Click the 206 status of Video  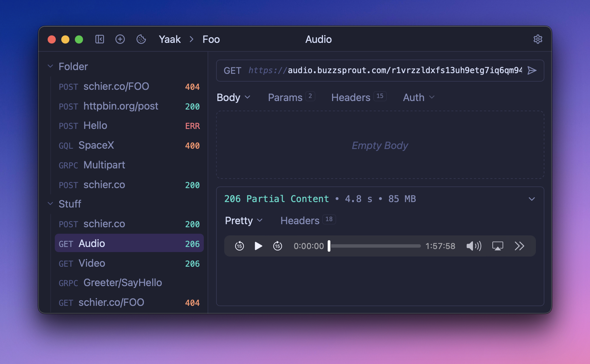[193, 264]
